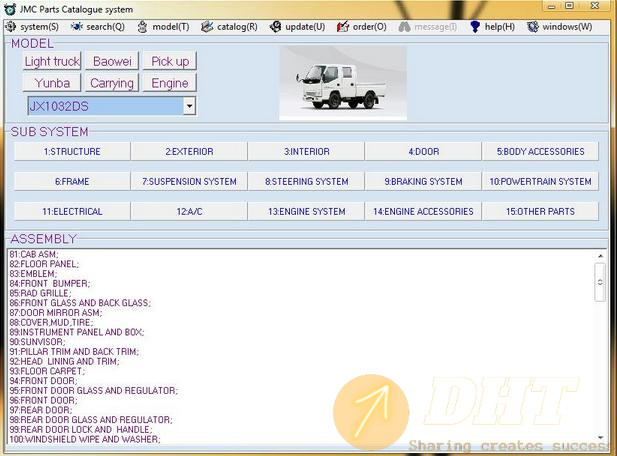The height and width of the screenshot is (456, 617).
Task: Click the update menu icon
Action: 275,27
